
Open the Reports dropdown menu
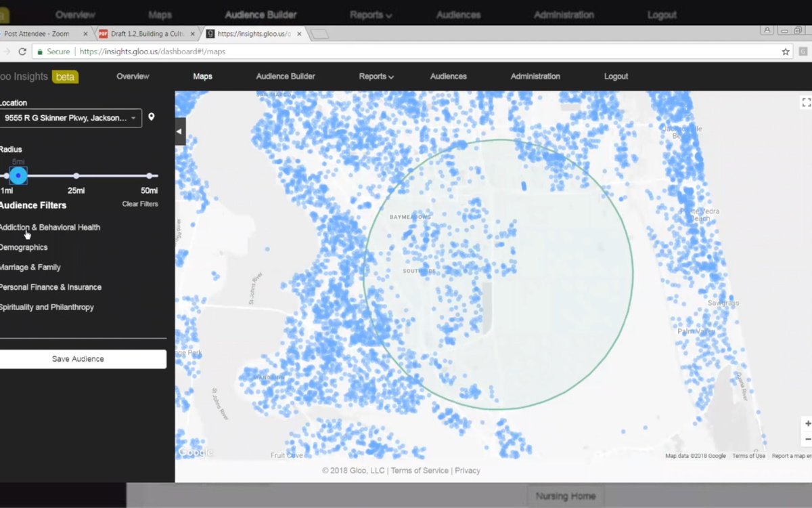pyautogui.click(x=376, y=77)
